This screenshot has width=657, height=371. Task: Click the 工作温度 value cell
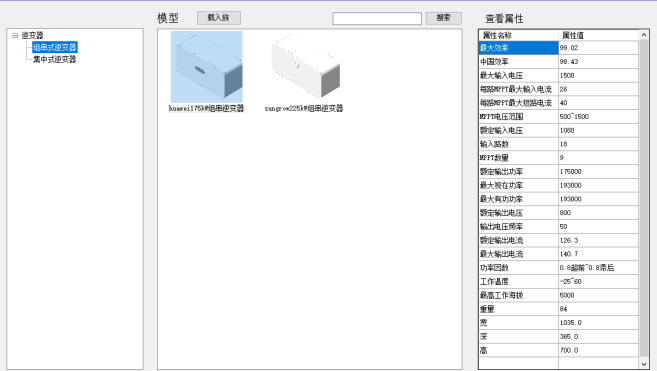599,281
